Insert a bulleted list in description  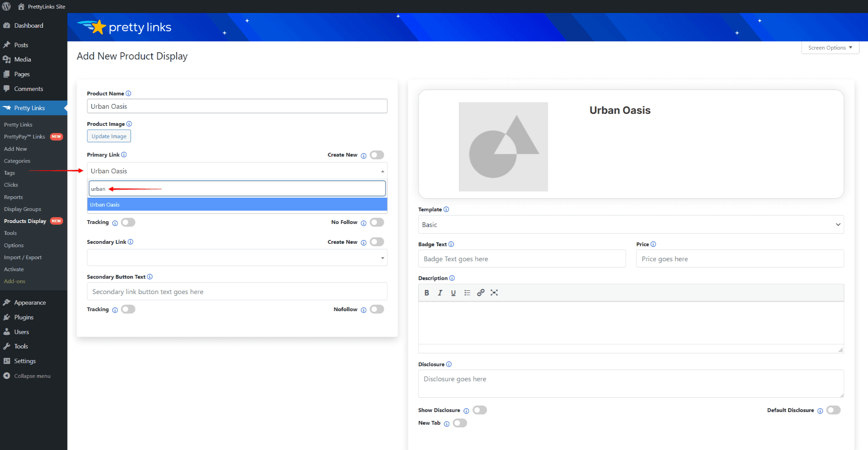467,293
